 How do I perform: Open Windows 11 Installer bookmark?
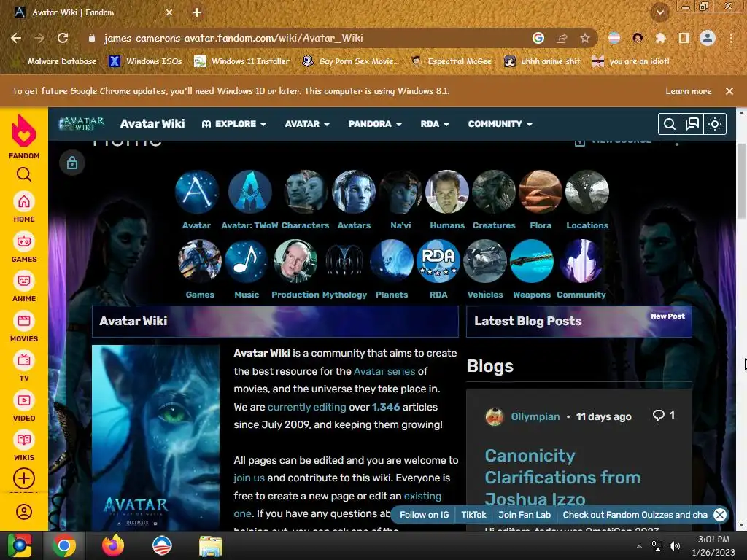click(242, 61)
